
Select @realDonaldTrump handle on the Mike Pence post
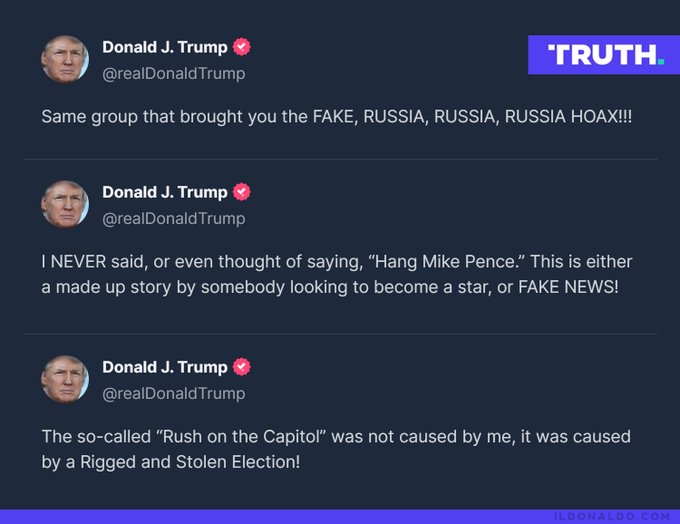tap(173, 219)
